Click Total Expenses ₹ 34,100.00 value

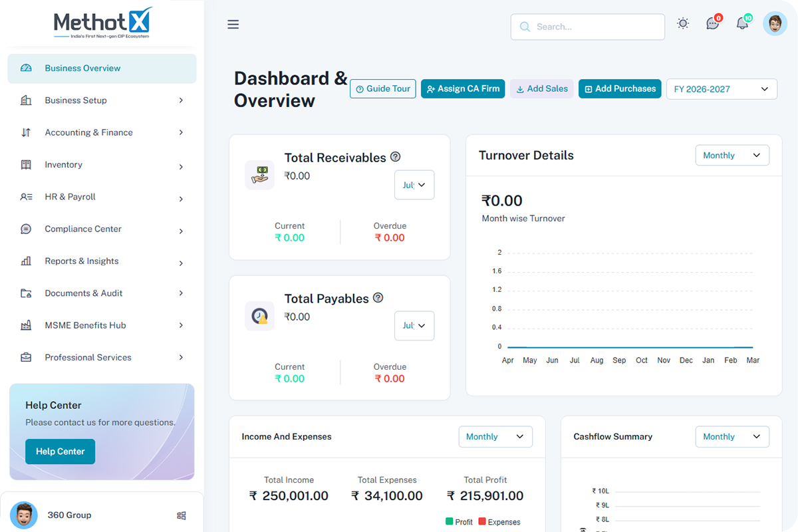pyautogui.click(x=387, y=496)
